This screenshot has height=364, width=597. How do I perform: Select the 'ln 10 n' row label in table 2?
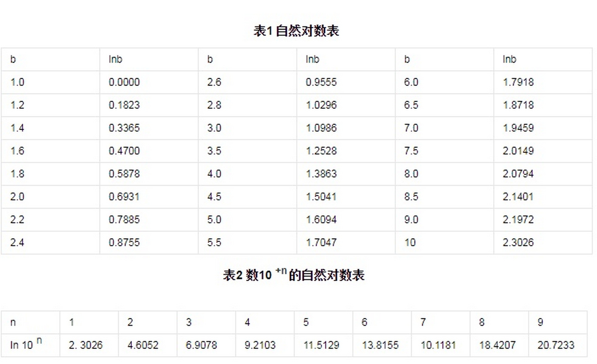(x=26, y=344)
